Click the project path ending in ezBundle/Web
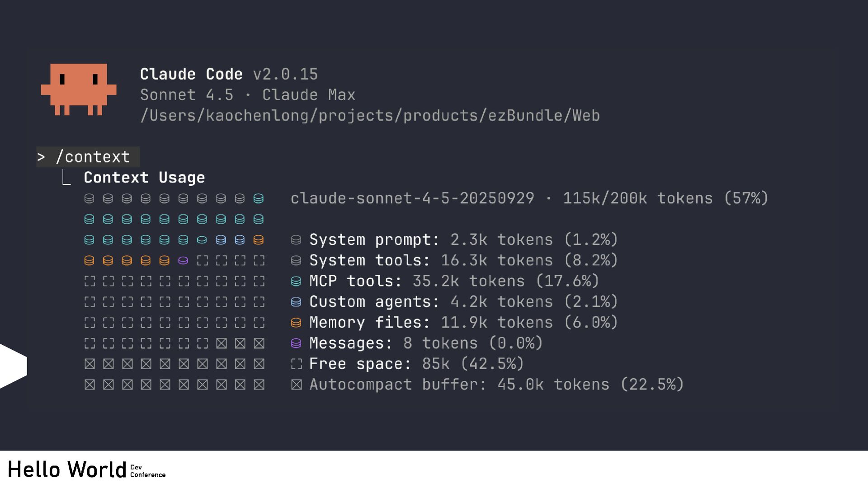Screen dimensions: 868x488 pos(370,116)
